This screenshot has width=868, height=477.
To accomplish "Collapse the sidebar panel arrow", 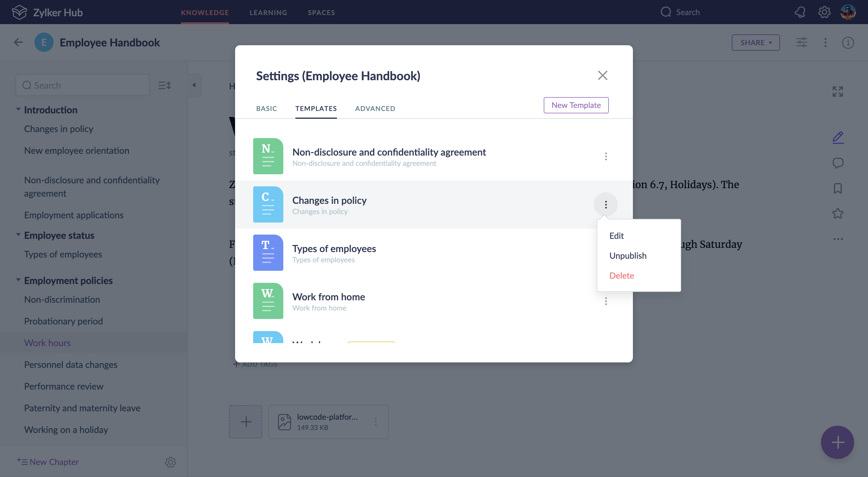I will [194, 85].
